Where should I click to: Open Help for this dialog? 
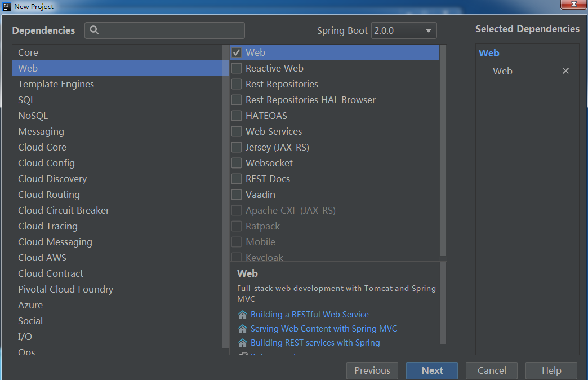click(551, 370)
